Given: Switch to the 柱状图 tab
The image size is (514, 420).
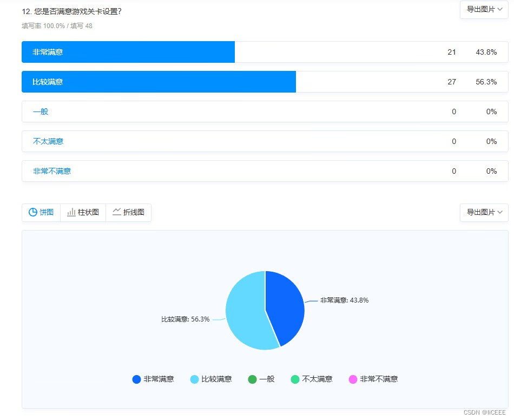Looking at the screenshot, I should click(x=82, y=212).
